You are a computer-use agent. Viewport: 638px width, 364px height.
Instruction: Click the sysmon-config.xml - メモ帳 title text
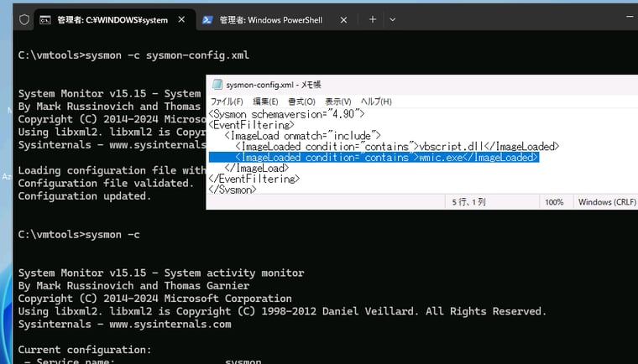tap(274, 85)
